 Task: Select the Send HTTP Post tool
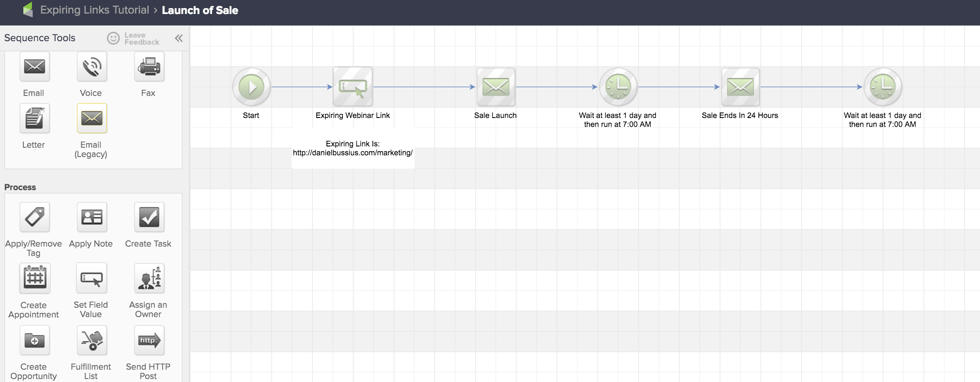(149, 340)
